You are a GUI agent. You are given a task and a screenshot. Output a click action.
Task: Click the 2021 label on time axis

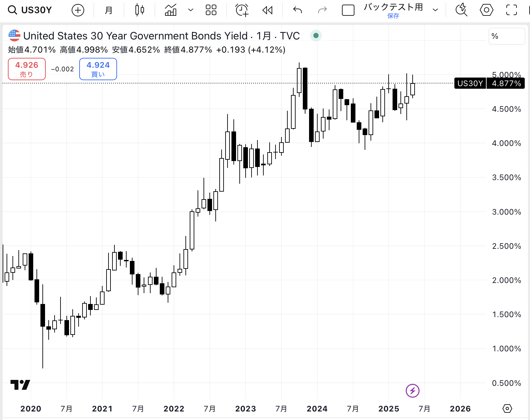click(x=102, y=409)
